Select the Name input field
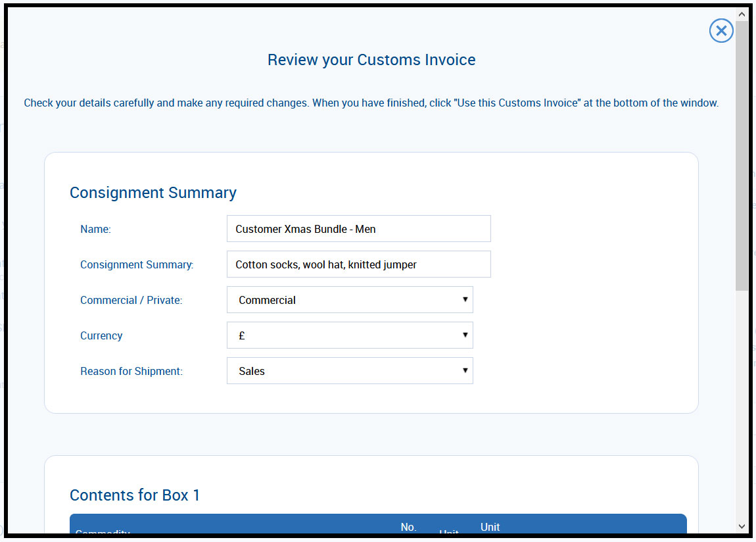The width and height of the screenshot is (756, 542). click(358, 228)
